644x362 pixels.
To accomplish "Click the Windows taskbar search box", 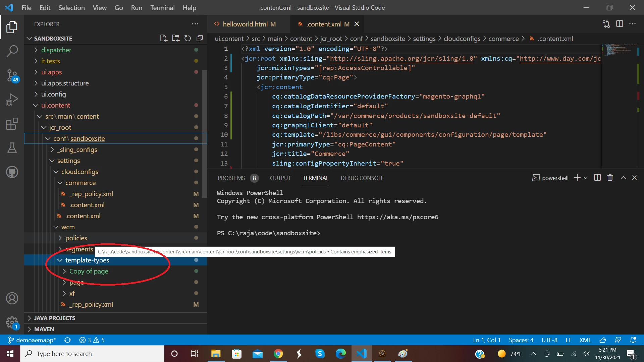I will [x=92, y=354].
